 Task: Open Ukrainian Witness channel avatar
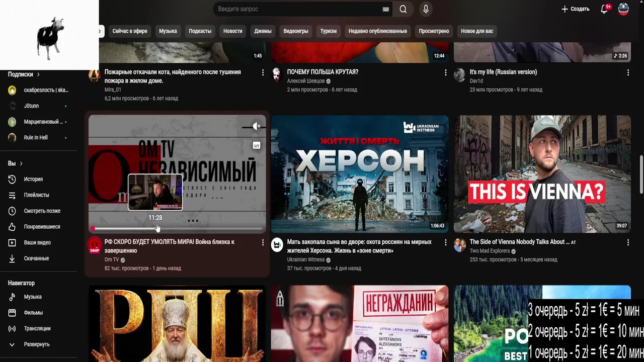coord(277,245)
